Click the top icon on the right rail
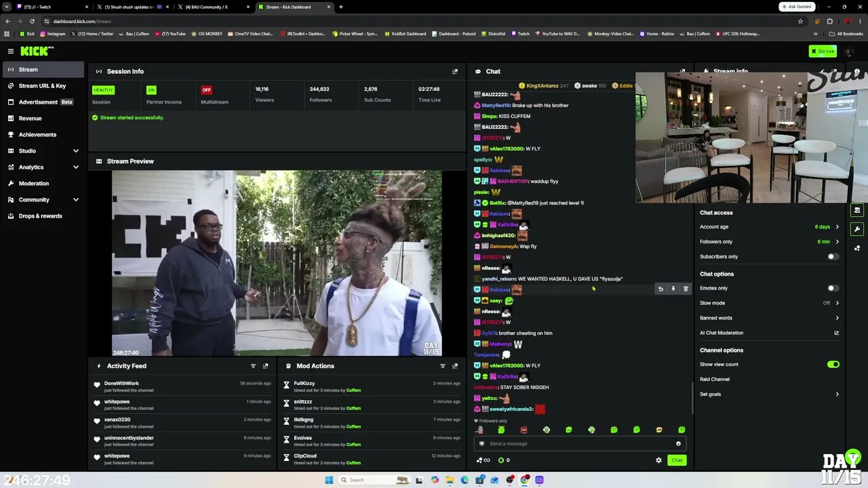The height and width of the screenshot is (488, 868). click(857, 210)
